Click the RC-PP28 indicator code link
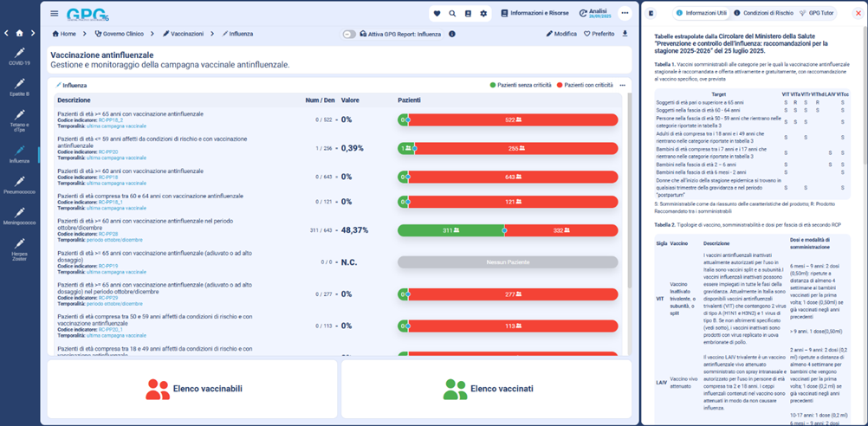Screen dimensions: 868x426 click(x=108, y=234)
